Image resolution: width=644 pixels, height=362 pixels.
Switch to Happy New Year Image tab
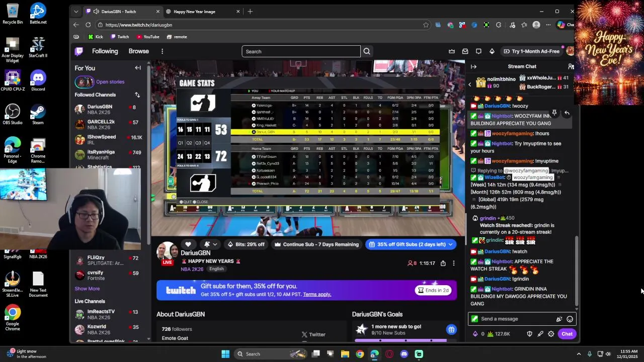point(203,12)
